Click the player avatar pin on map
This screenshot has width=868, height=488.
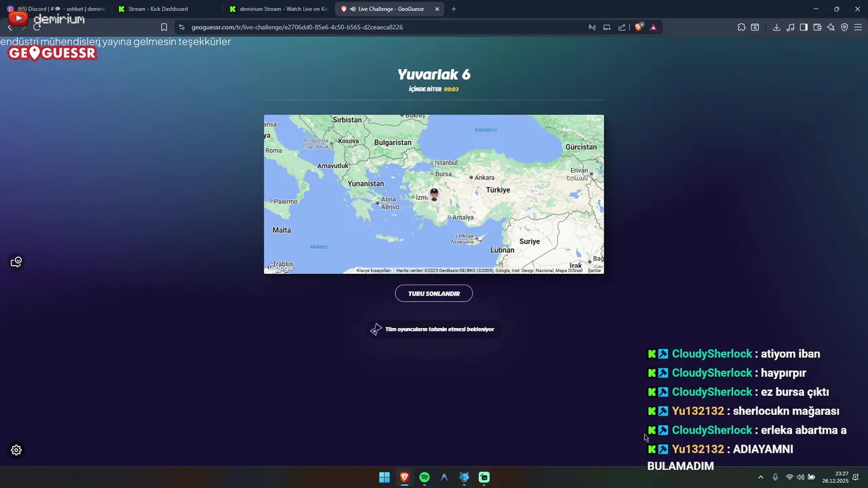click(434, 195)
